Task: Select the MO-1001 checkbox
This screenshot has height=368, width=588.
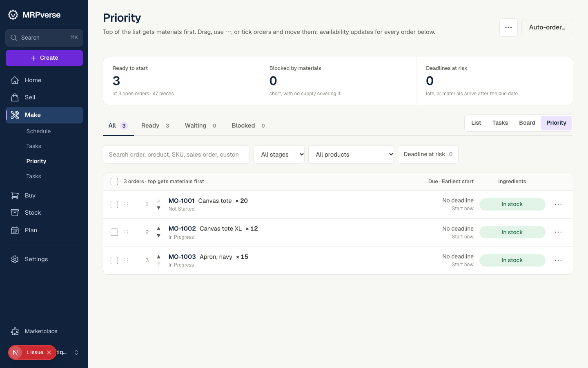Action: tap(114, 204)
